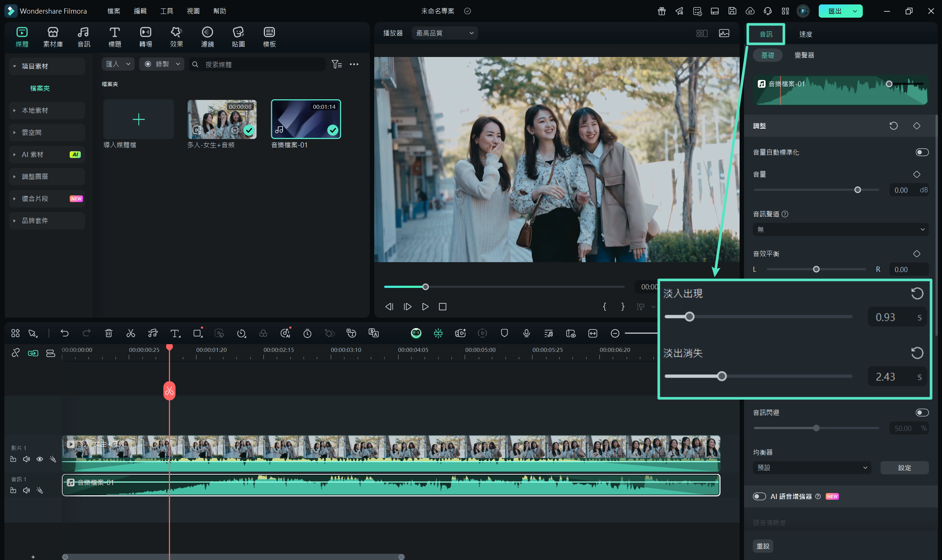
Task: Click the speed dial icon
Action: pyautogui.click(x=241, y=333)
